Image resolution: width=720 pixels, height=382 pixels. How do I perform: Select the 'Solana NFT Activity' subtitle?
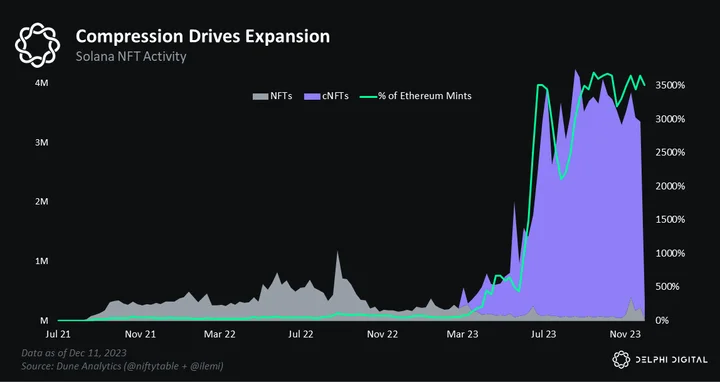(131, 57)
